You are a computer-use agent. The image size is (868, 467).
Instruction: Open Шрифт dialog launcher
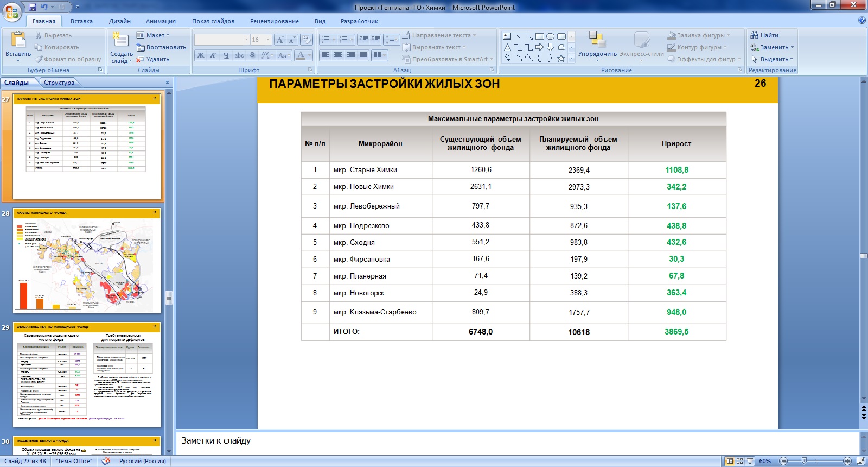pos(310,70)
